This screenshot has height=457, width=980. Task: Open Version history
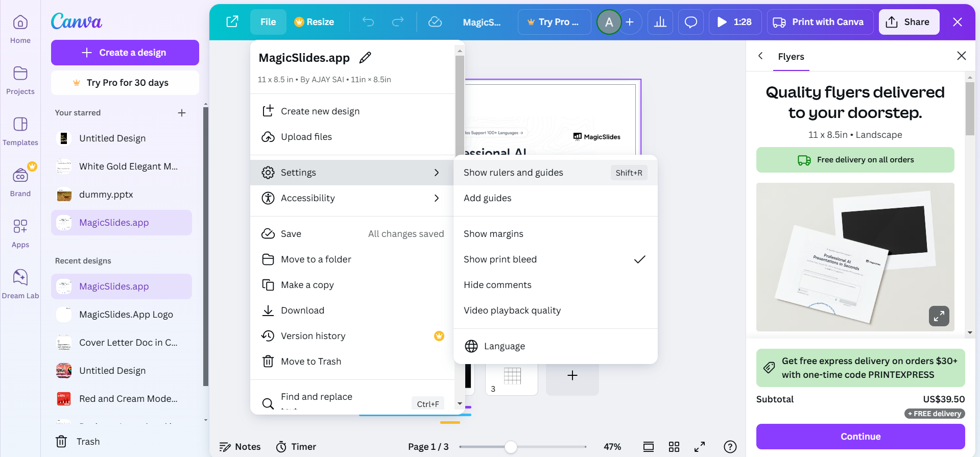coord(352,336)
